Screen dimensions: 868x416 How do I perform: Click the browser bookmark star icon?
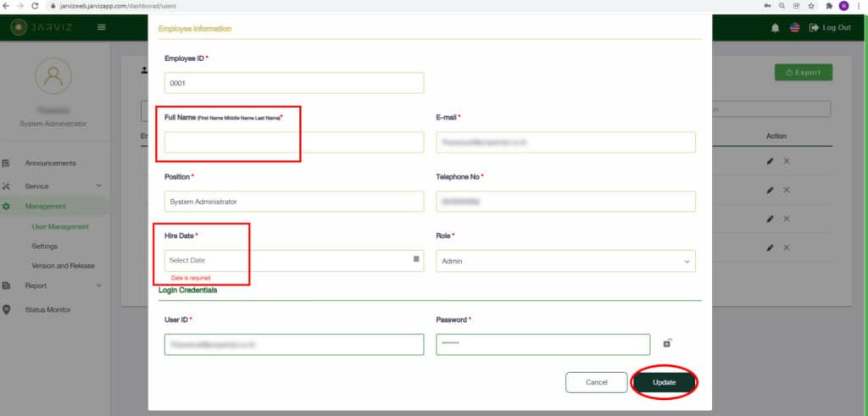pyautogui.click(x=811, y=6)
